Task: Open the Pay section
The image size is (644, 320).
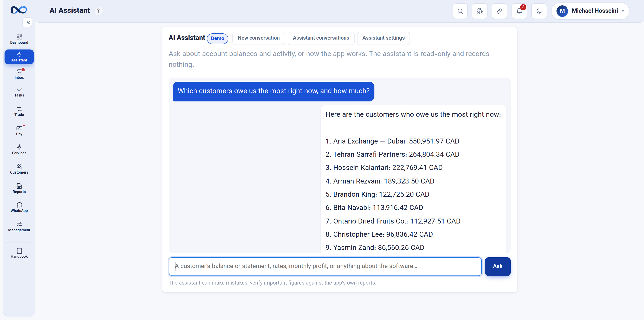Action: point(19,131)
